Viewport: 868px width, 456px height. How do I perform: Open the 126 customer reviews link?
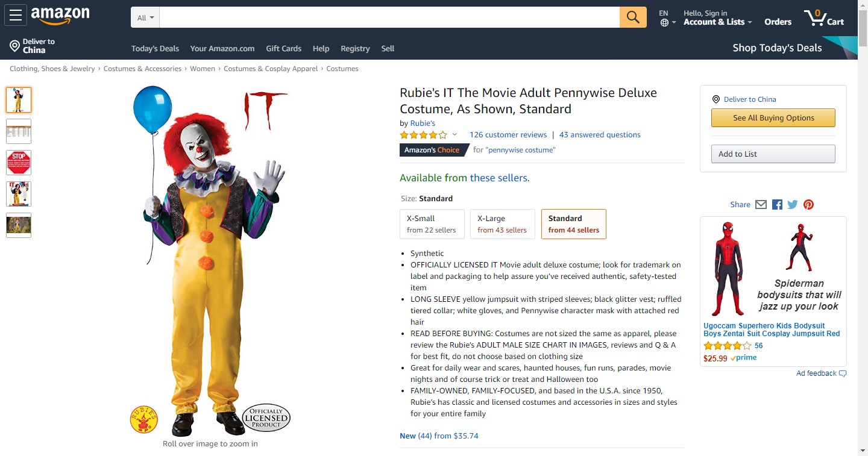click(x=508, y=134)
